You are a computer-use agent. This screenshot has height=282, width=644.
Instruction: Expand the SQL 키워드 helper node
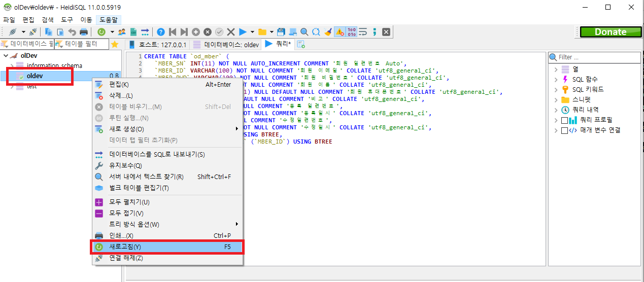556,89
